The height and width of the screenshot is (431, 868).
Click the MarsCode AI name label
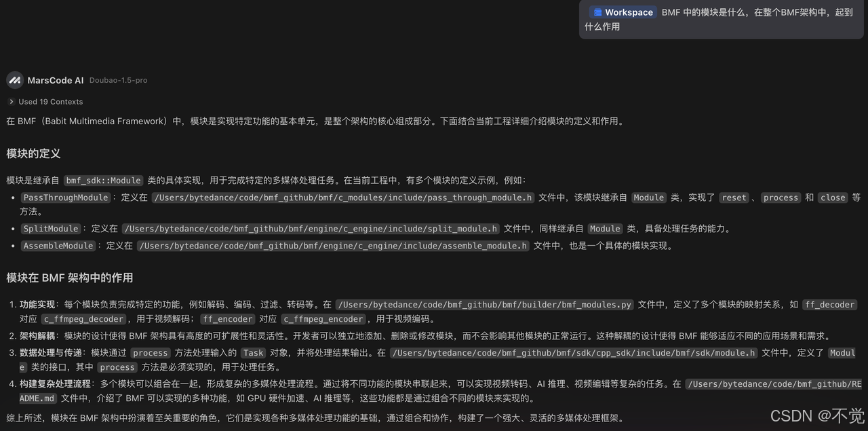pos(56,80)
